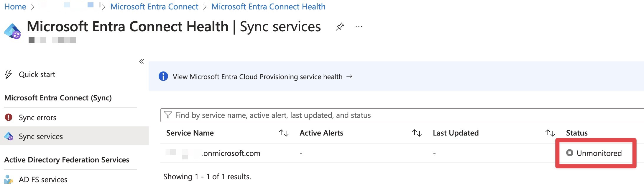Open AD FS services page

click(43, 180)
